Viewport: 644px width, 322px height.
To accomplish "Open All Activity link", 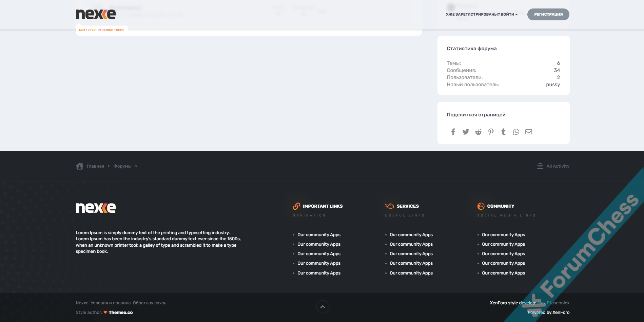I will (x=558, y=166).
